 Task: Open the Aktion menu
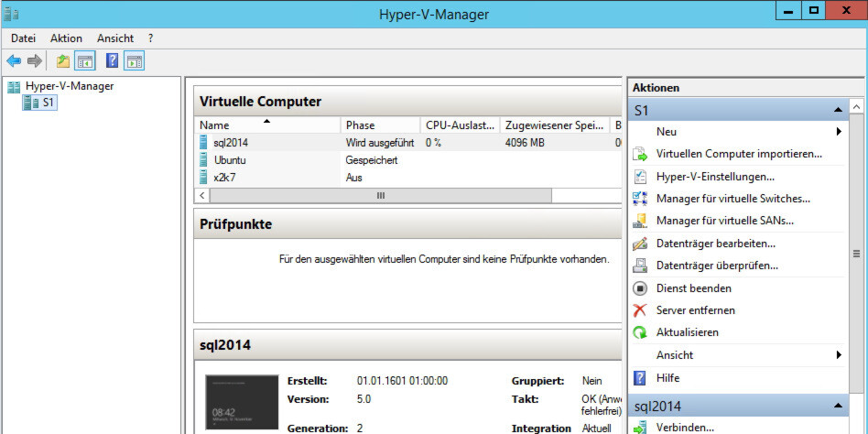(66, 38)
